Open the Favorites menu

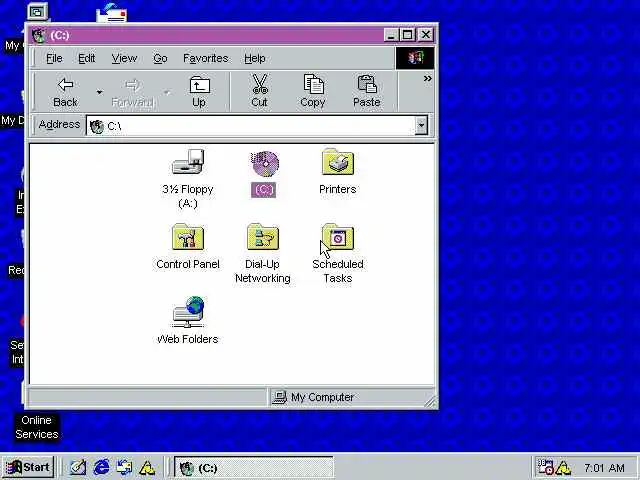205,58
